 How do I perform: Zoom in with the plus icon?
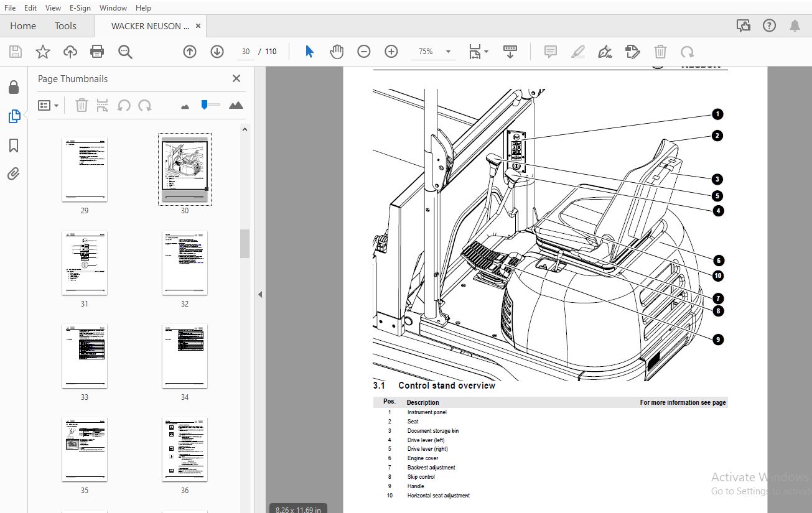391,52
